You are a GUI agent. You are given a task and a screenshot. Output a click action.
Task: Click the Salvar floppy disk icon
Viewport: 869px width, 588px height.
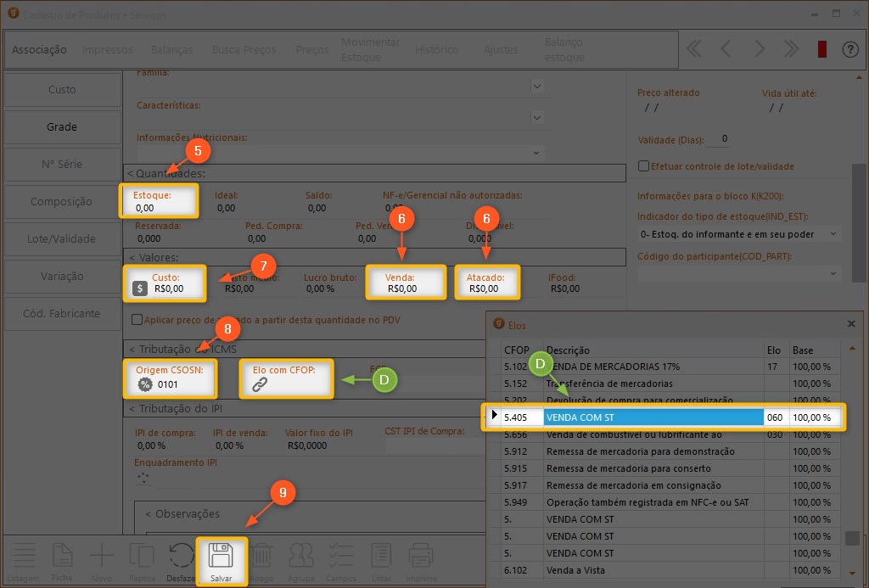pos(221,556)
